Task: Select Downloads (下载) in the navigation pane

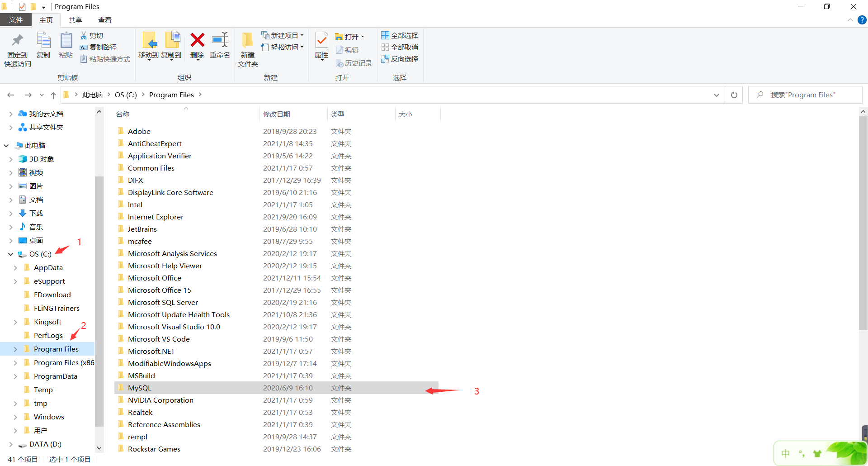Action: coord(36,214)
